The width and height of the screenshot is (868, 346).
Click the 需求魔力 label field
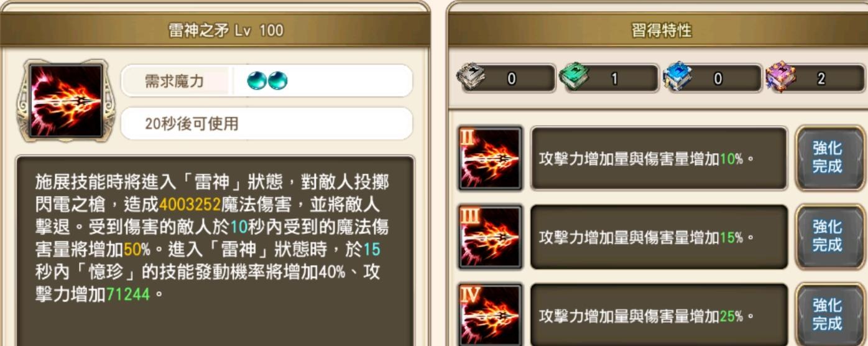pos(176,81)
